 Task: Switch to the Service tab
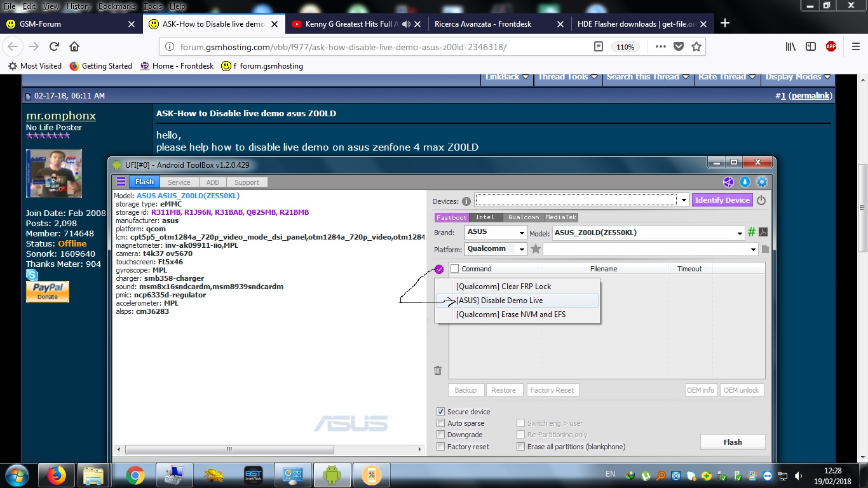tap(179, 182)
